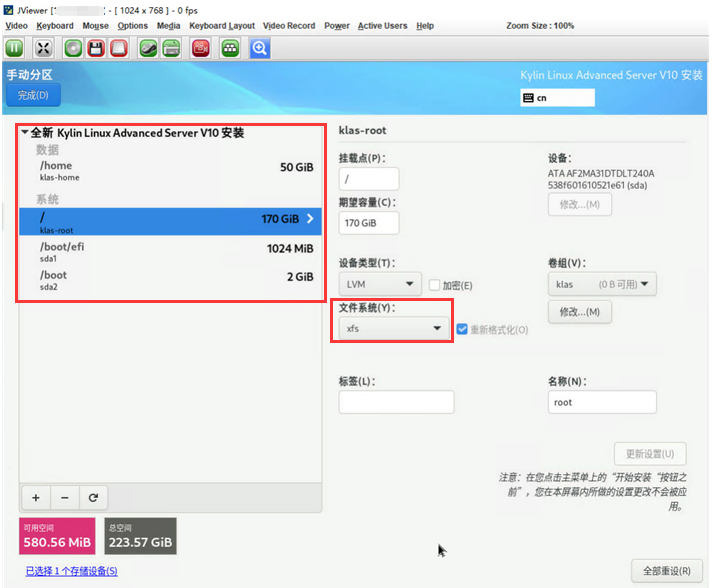The image size is (714, 588).
Task: Select the /home klas-home partition row
Action: pyautogui.click(x=170, y=170)
